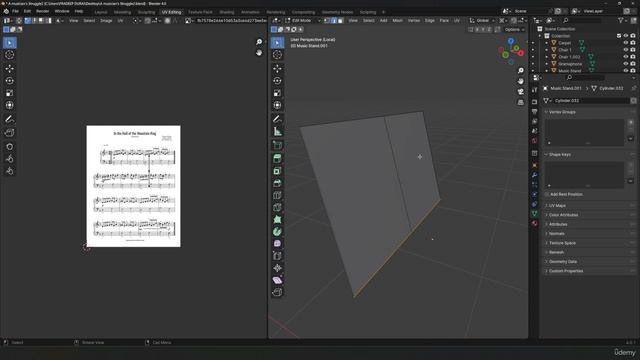This screenshot has height=360, width=640.
Task: Toggle visibility eye for Chair 1 object
Action: 626,50
